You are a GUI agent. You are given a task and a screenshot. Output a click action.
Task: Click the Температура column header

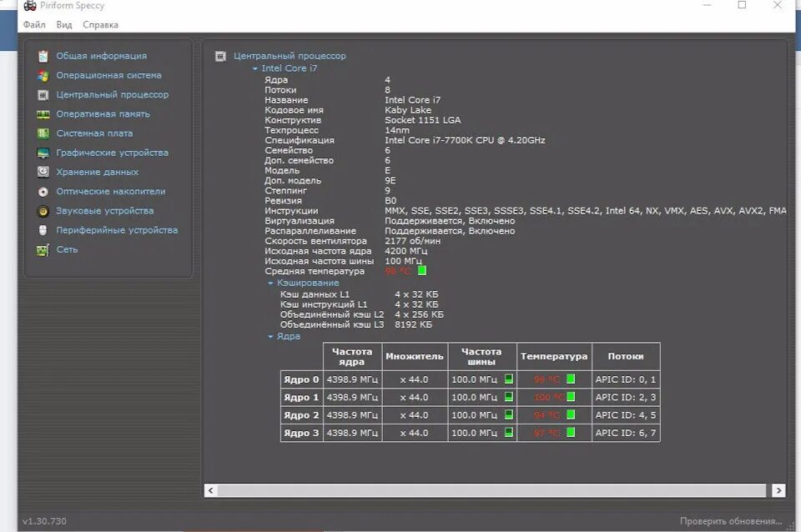pos(554,356)
